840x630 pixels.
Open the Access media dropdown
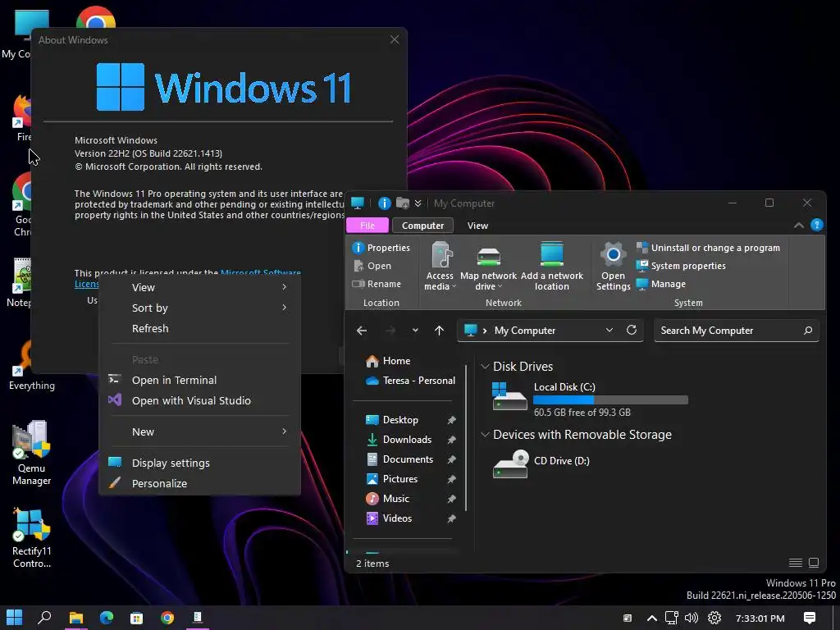pyautogui.click(x=440, y=267)
